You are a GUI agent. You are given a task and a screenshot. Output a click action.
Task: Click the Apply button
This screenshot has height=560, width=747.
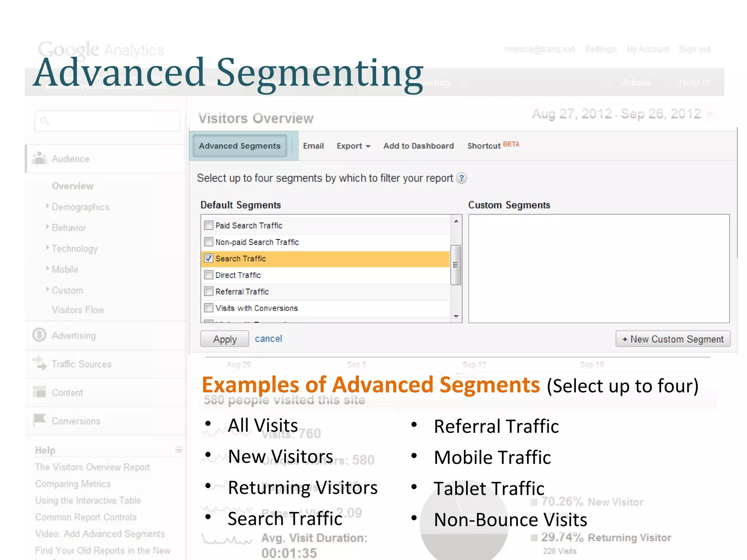pos(225,339)
